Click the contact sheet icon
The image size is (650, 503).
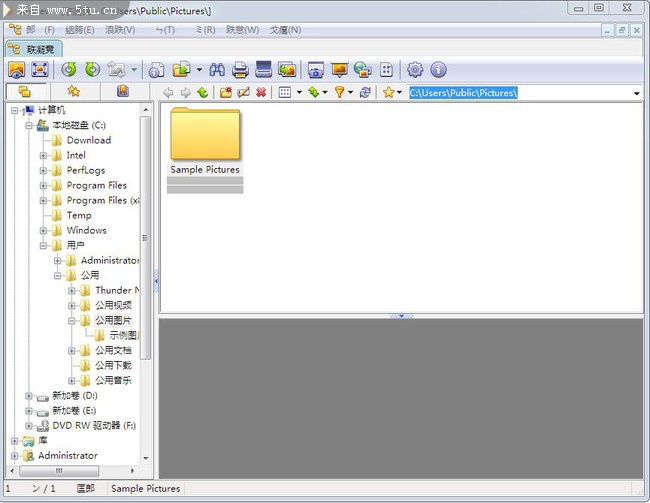point(386,70)
